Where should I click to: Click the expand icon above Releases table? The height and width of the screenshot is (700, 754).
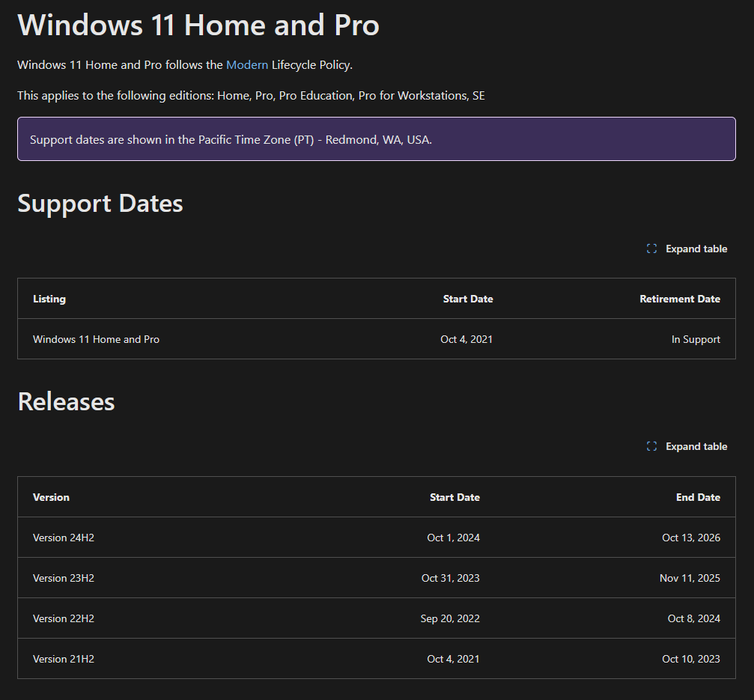651,446
